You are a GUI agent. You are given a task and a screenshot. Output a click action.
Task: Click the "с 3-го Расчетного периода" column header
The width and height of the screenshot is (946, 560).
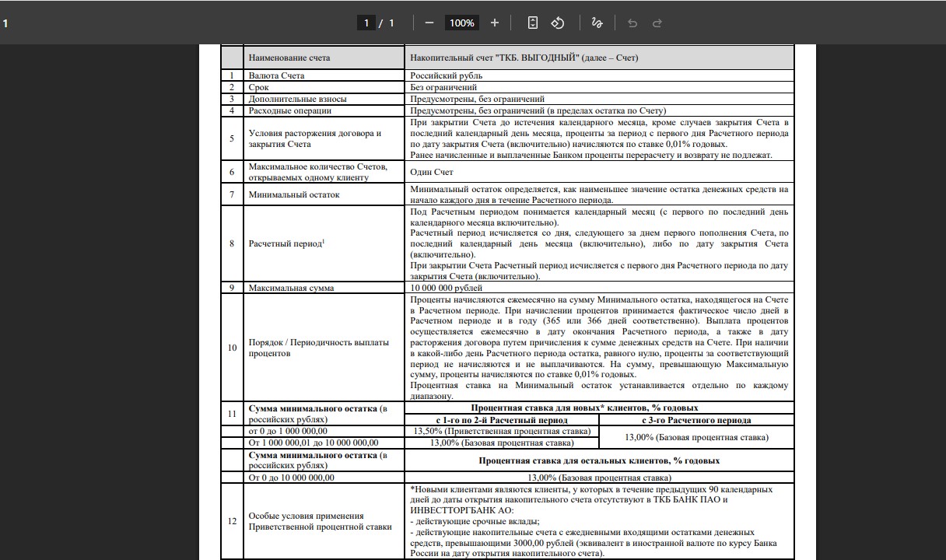[x=696, y=420]
